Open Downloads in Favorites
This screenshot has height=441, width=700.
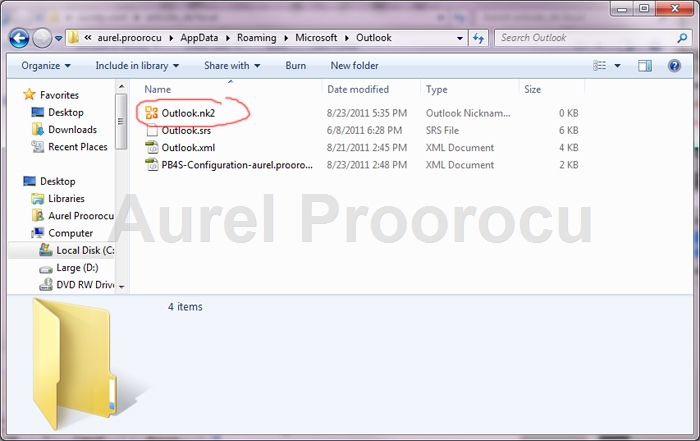click(x=72, y=129)
